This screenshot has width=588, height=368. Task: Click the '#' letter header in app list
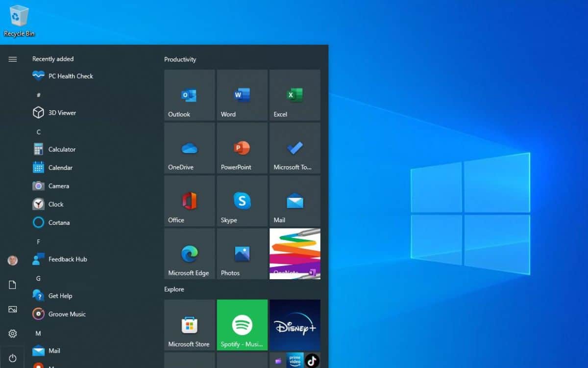[39, 95]
